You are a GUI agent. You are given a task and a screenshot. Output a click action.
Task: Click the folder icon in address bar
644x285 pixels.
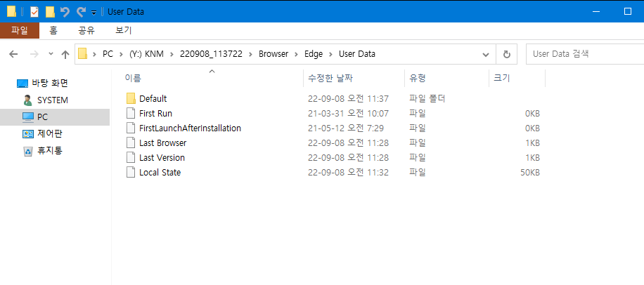click(83, 54)
